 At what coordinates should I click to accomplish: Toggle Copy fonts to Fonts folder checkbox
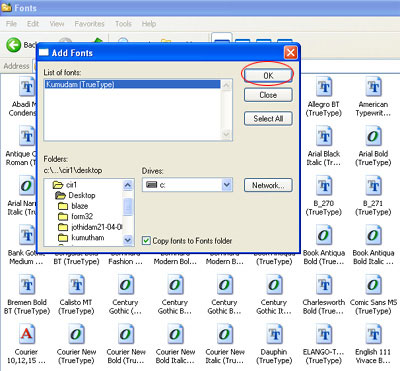[146, 240]
